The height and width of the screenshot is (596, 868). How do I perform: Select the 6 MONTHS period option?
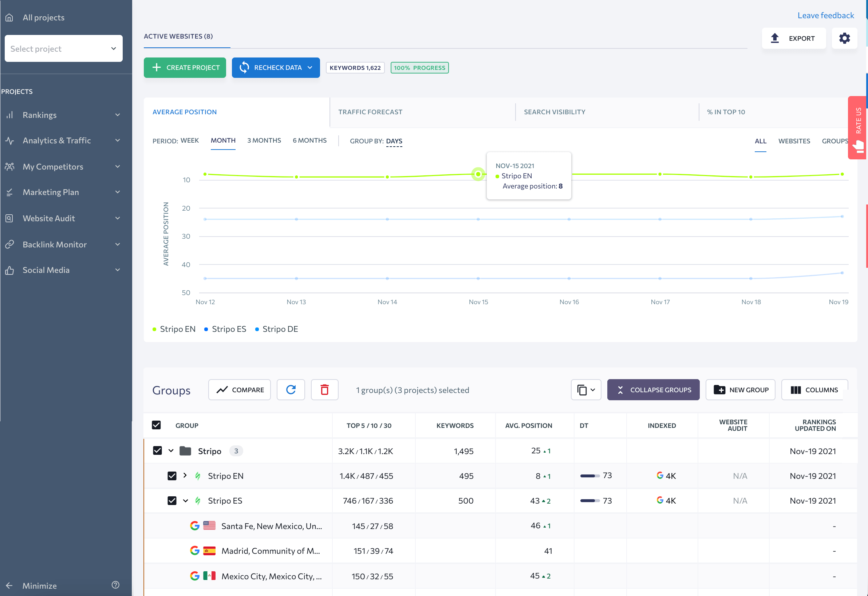tap(309, 140)
